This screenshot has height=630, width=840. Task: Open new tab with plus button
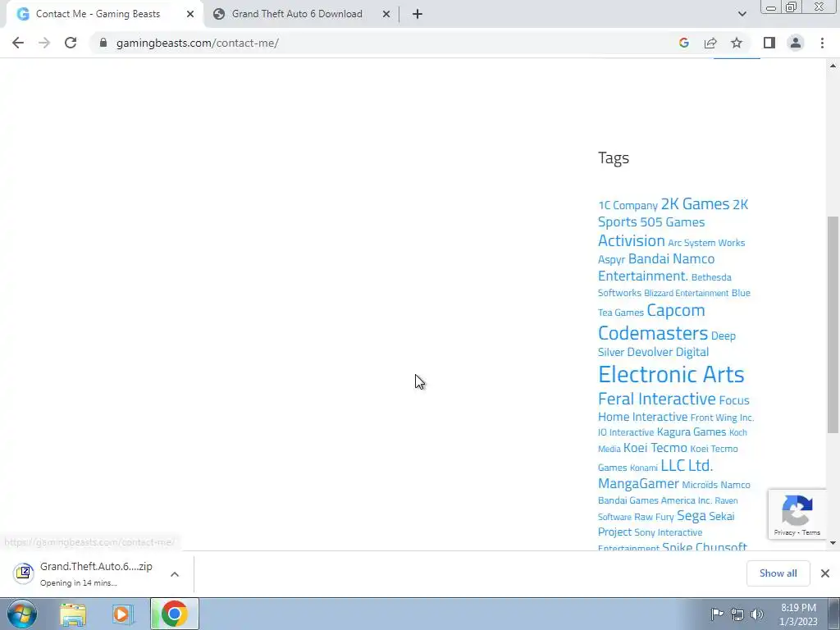click(x=418, y=14)
